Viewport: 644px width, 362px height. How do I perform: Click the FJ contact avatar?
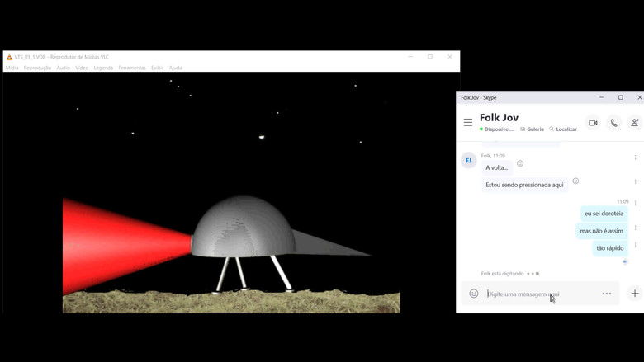(468, 160)
